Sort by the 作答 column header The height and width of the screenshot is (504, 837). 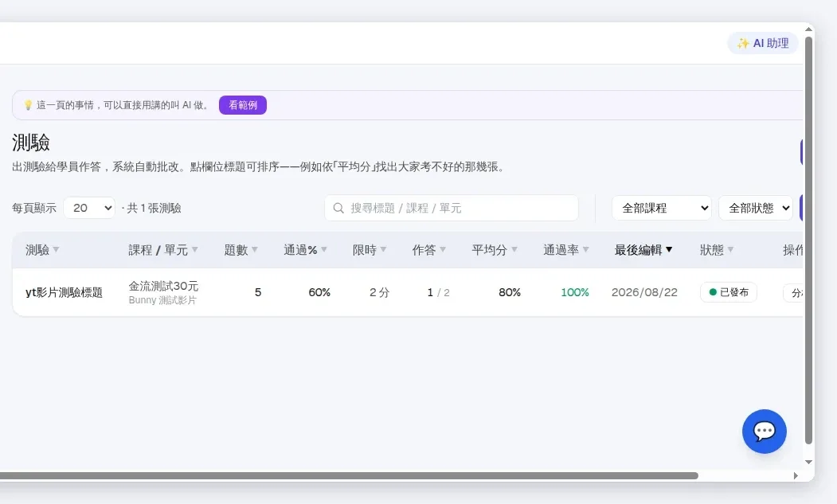coord(428,250)
